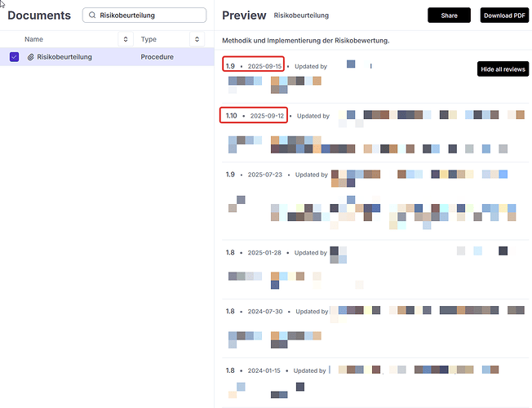Select the Risikobeurteilung document name

[x=64, y=57]
